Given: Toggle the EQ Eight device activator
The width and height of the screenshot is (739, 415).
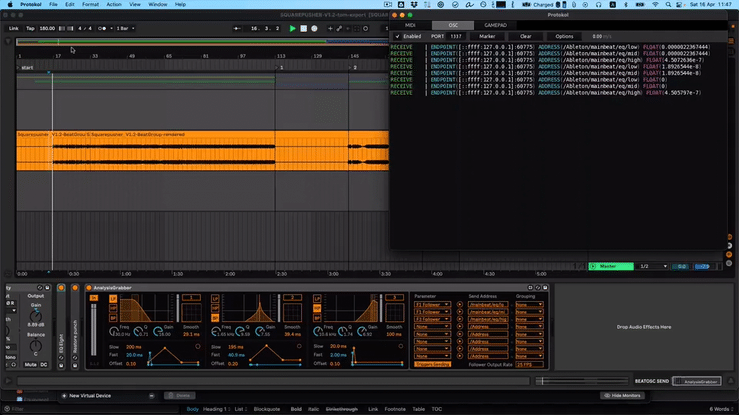Looking at the screenshot, I should coord(61,288).
